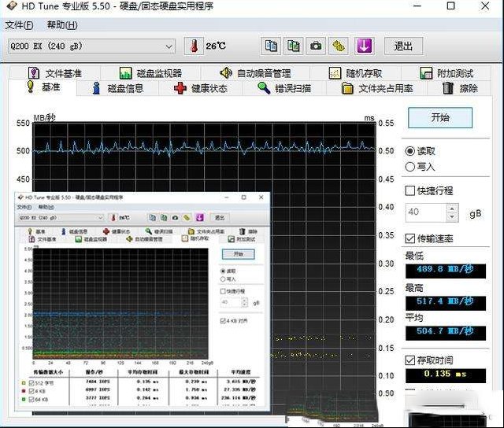
Task: Enable the 快捷行程 checkbox in main window
Action: point(409,190)
